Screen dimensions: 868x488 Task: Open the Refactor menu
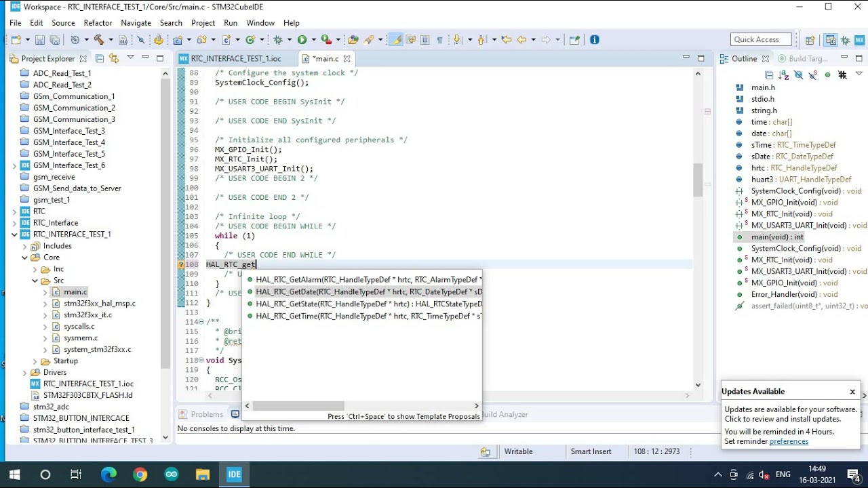(x=98, y=22)
